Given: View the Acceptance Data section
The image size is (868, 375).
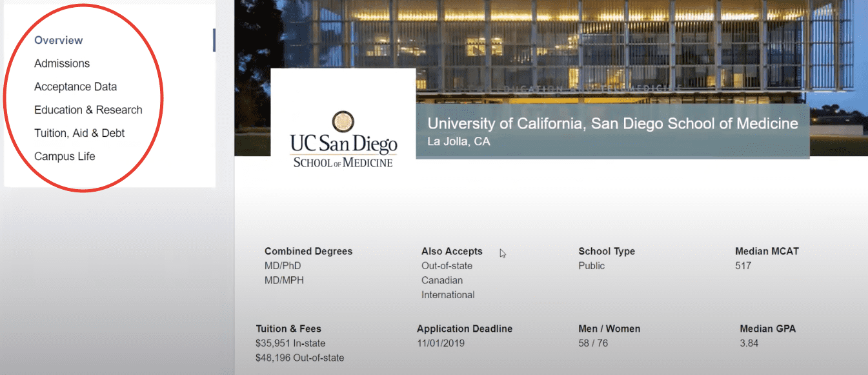Looking at the screenshot, I should 76,86.
